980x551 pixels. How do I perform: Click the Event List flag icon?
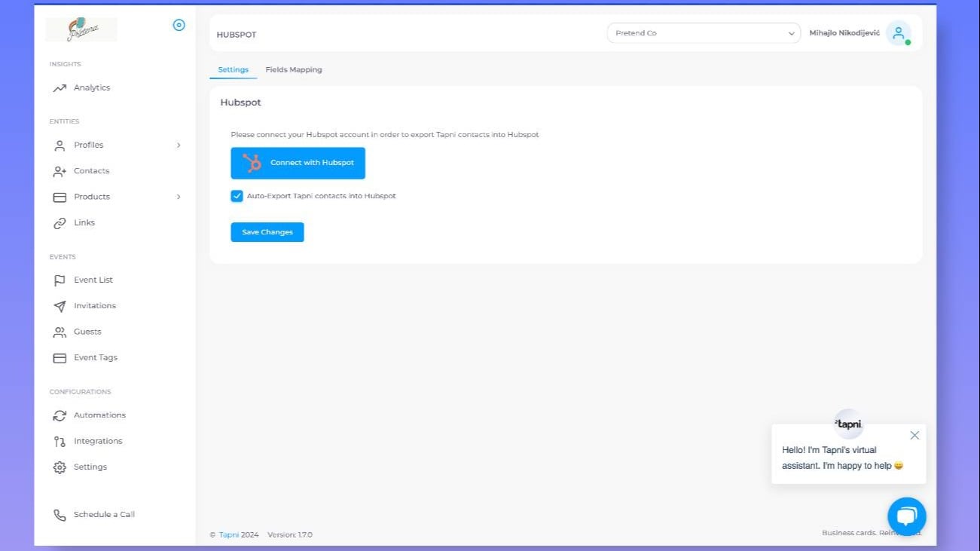[x=60, y=280]
